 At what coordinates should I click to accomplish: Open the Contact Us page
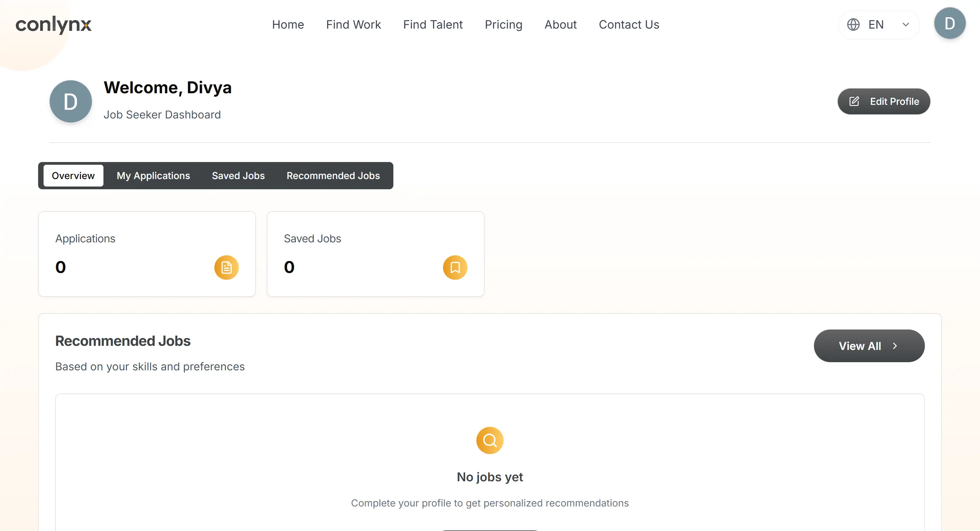(629, 25)
